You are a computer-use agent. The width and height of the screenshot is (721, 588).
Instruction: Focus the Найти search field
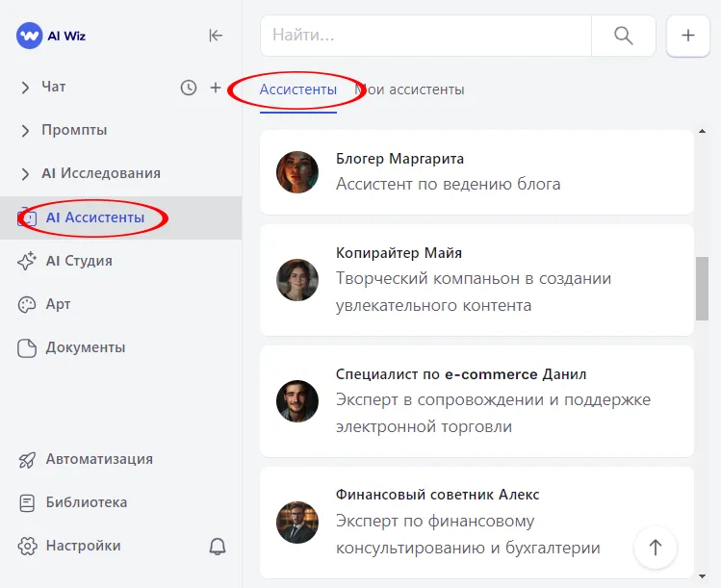click(425, 36)
